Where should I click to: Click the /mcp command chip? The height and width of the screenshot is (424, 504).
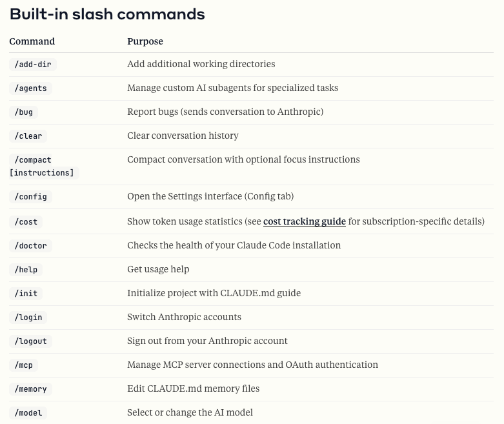click(x=23, y=365)
